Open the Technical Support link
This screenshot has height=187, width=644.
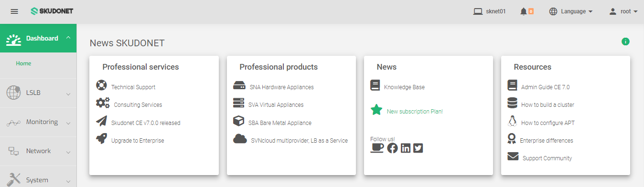pos(133,87)
